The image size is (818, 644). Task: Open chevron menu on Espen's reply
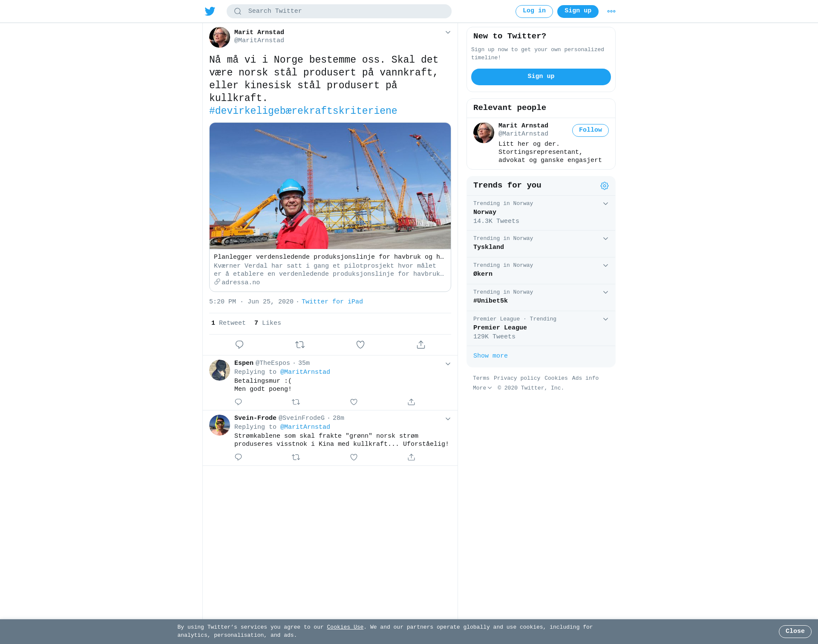click(x=448, y=364)
